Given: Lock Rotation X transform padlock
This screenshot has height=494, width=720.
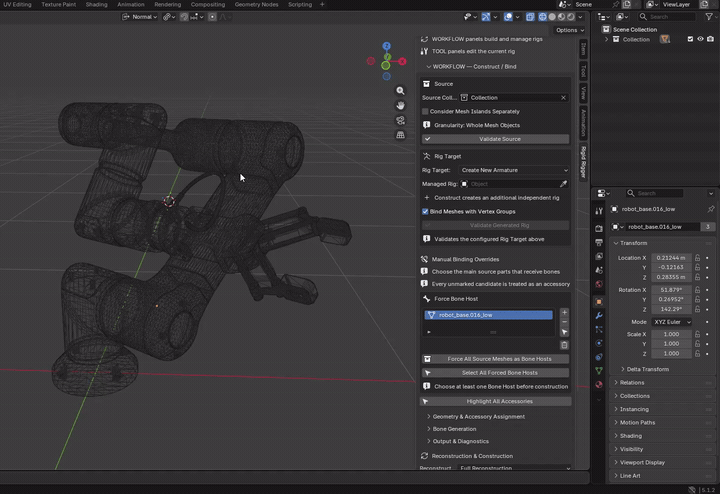Looking at the screenshot, I should (x=698, y=290).
